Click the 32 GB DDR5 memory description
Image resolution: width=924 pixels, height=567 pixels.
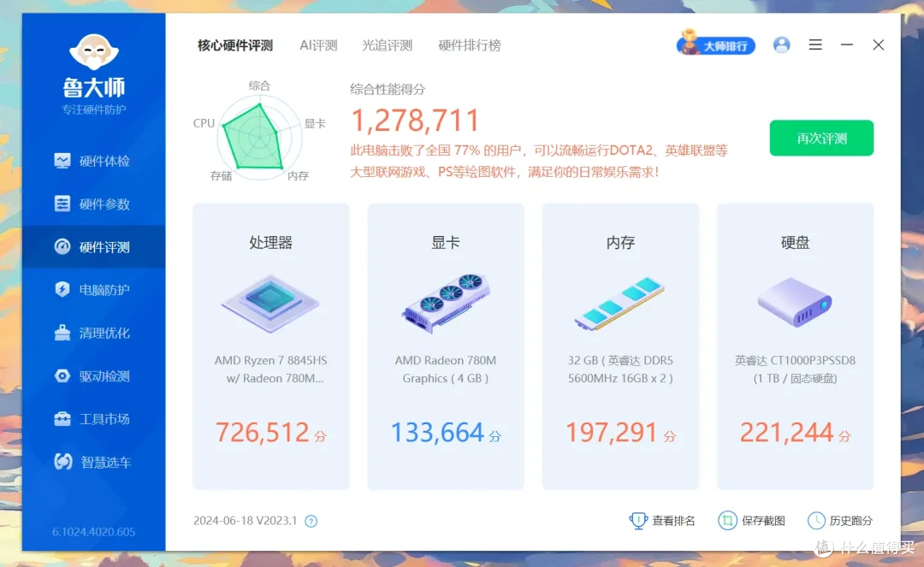click(x=620, y=369)
